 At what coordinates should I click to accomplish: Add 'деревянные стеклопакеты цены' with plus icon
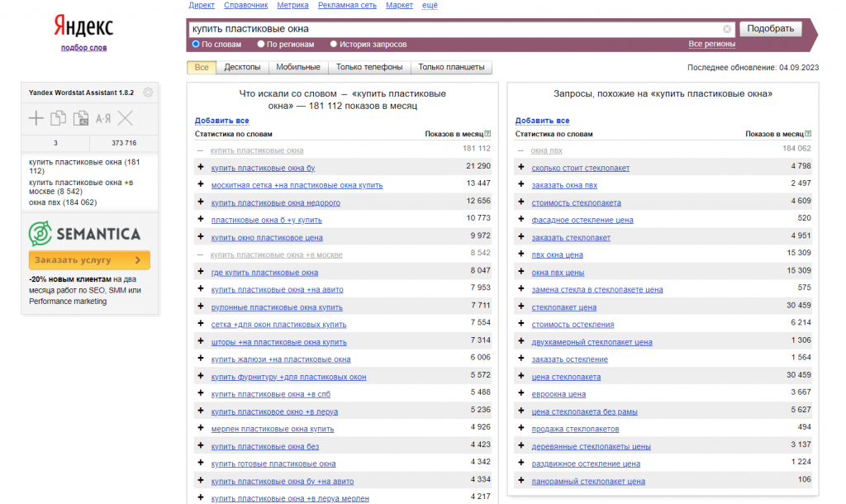521,445
